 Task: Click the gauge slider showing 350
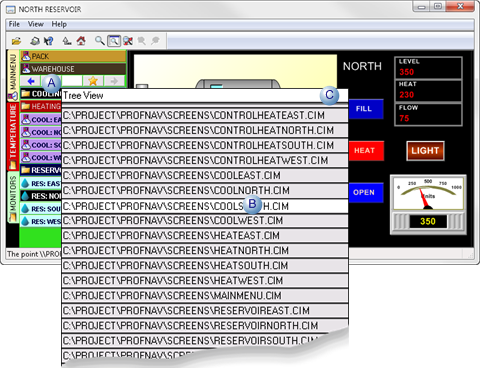click(x=428, y=221)
